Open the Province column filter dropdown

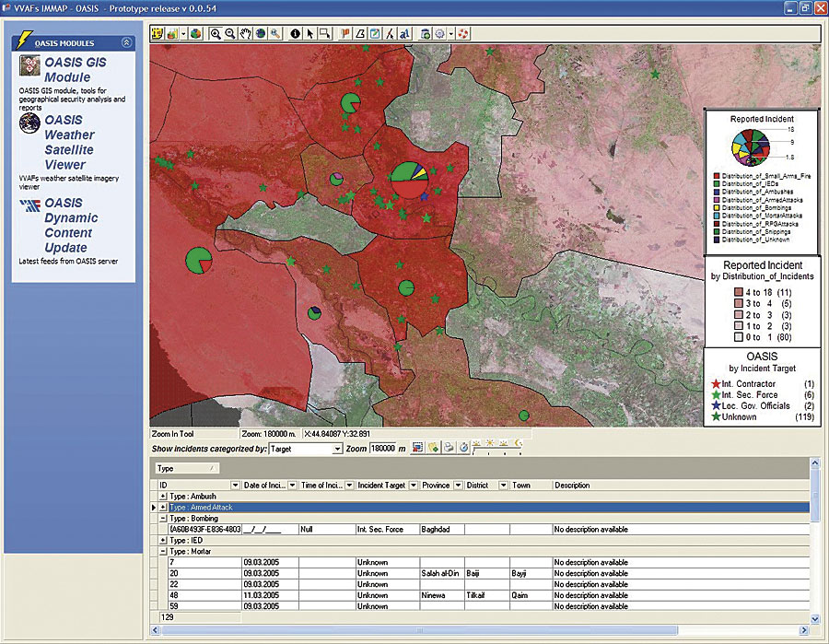pos(458,485)
